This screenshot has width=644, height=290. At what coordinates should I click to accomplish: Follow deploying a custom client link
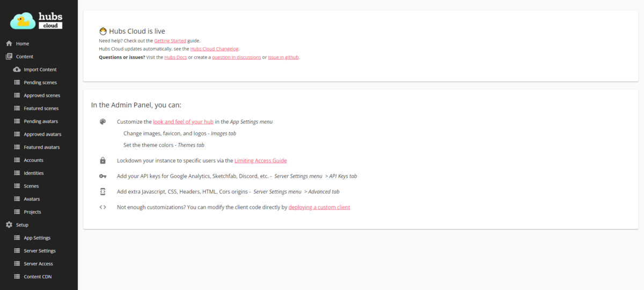coord(319,207)
